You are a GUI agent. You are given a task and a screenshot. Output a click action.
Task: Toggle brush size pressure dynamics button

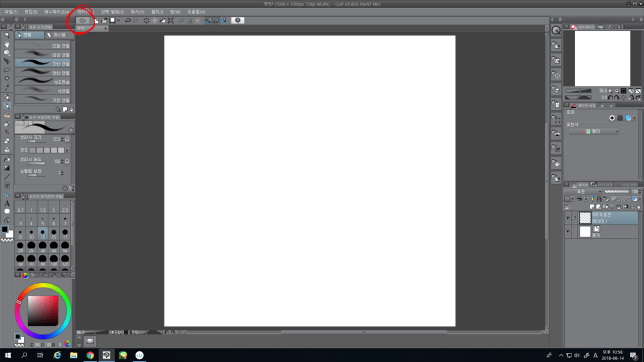67,139
